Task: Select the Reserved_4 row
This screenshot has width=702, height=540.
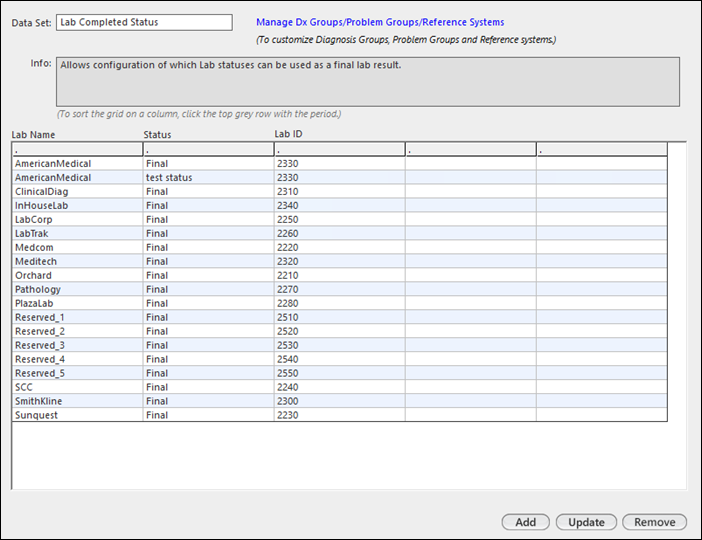Action: 339,359
